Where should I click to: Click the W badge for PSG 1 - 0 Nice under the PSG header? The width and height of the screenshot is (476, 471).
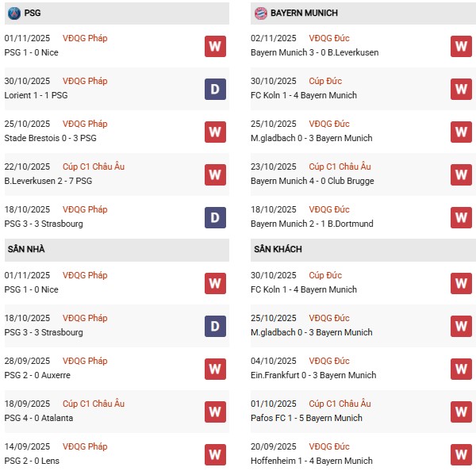214,46
